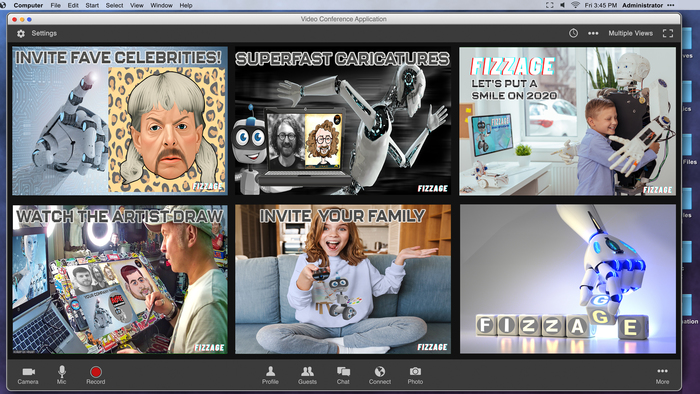Enter fullscreen with the corner-brackets icon
The width and height of the screenshot is (700, 394).
click(668, 33)
